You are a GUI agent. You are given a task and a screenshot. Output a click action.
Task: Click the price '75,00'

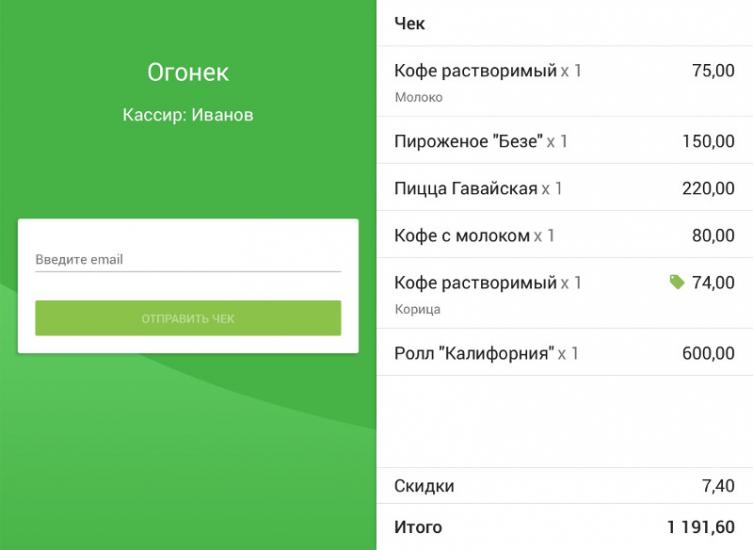(713, 71)
